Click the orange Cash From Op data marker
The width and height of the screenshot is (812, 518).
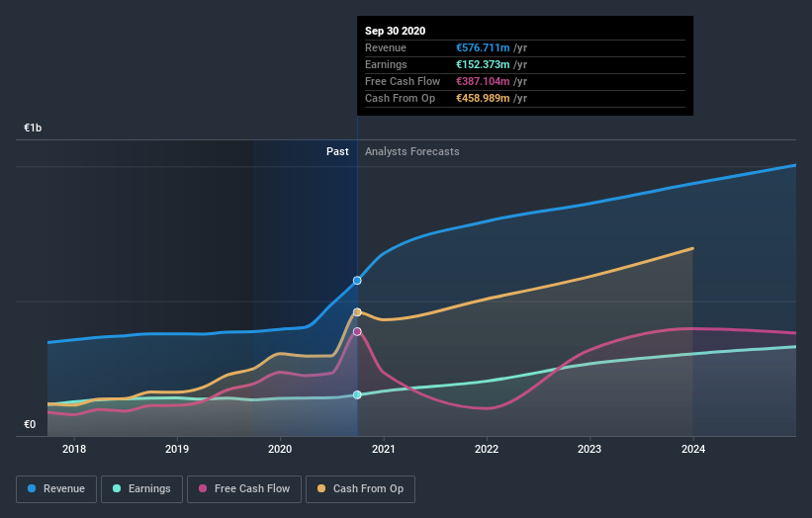[x=357, y=312]
